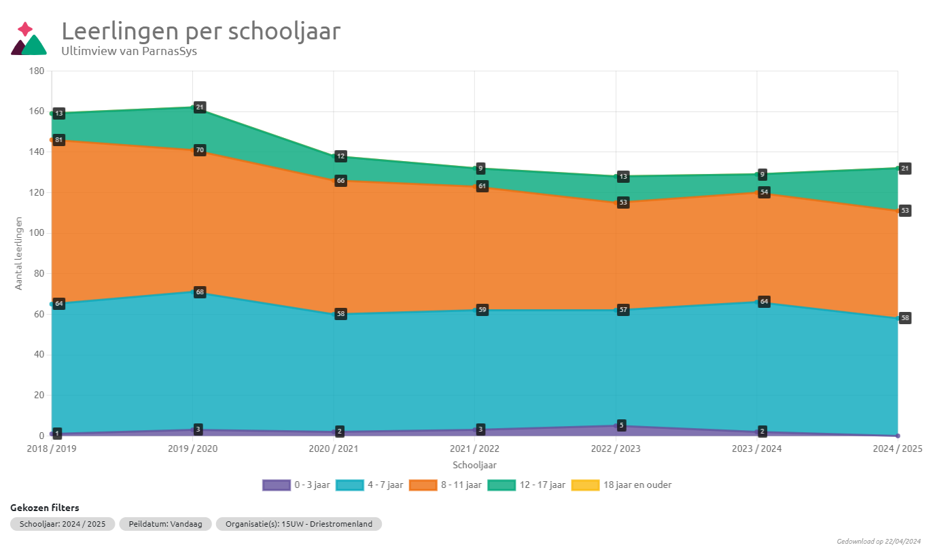
Task: Click the Leerlingen per schooljaar title
Action: tap(201, 31)
